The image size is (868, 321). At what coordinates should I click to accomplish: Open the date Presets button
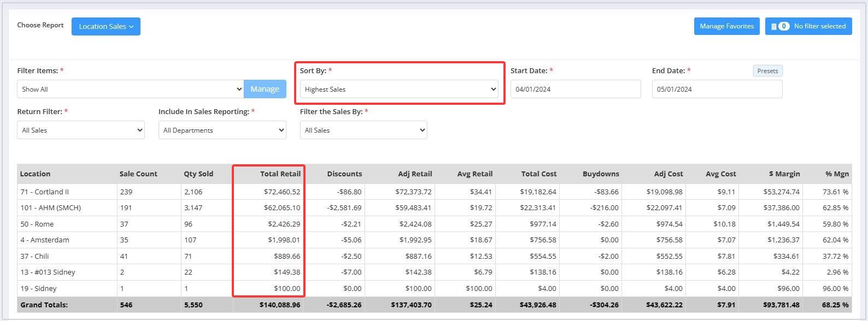click(767, 71)
